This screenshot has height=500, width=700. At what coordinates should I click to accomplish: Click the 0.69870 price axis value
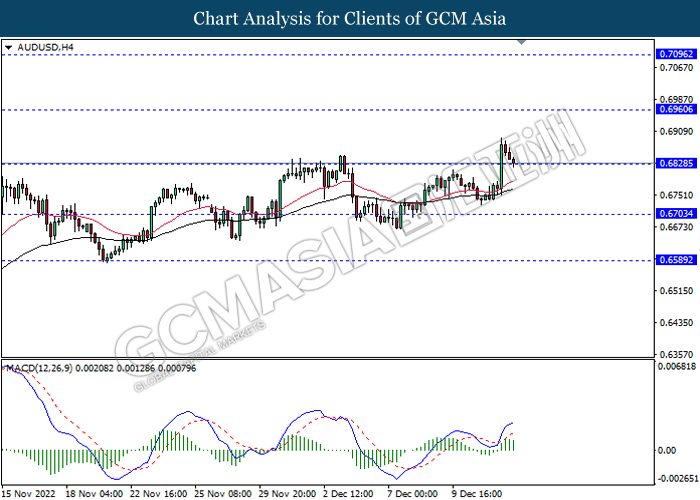[x=676, y=100]
